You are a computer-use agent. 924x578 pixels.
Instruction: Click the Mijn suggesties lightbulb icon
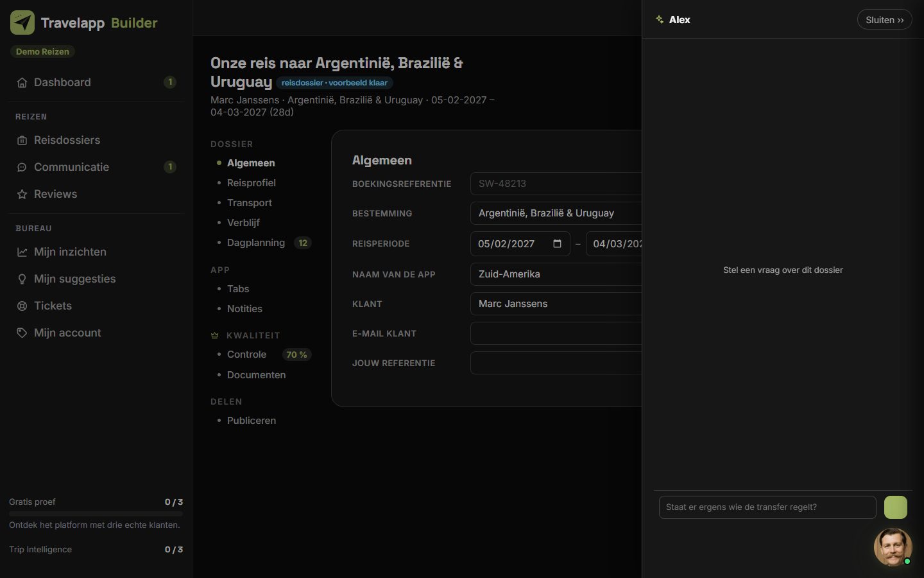(x=22, y=279)
